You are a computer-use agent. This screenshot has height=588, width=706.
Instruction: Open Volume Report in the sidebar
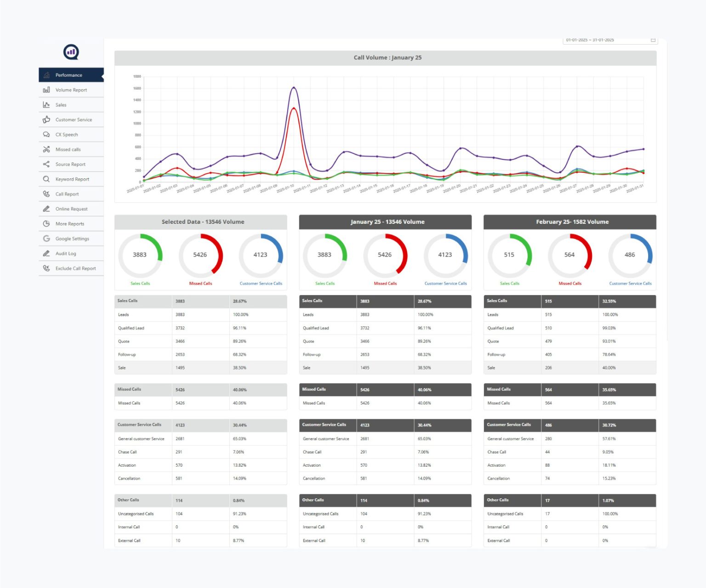point(71,90)
